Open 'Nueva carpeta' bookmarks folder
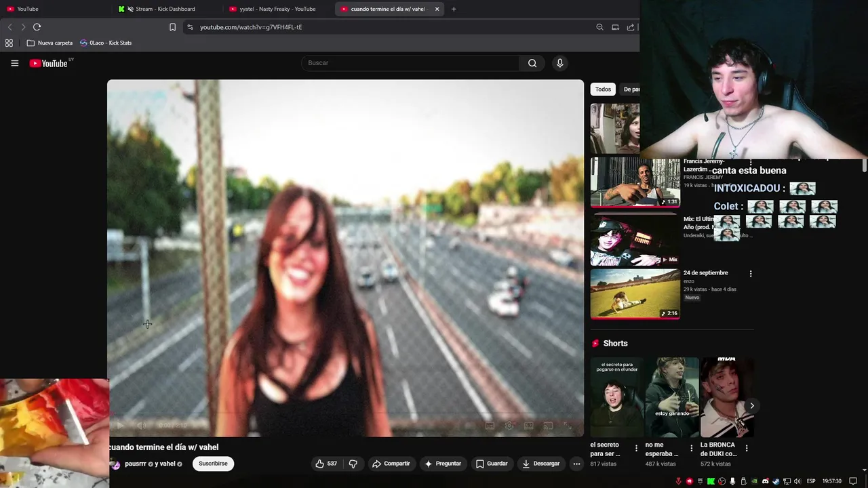Viewport: 868px width, 488px height. 50,43
